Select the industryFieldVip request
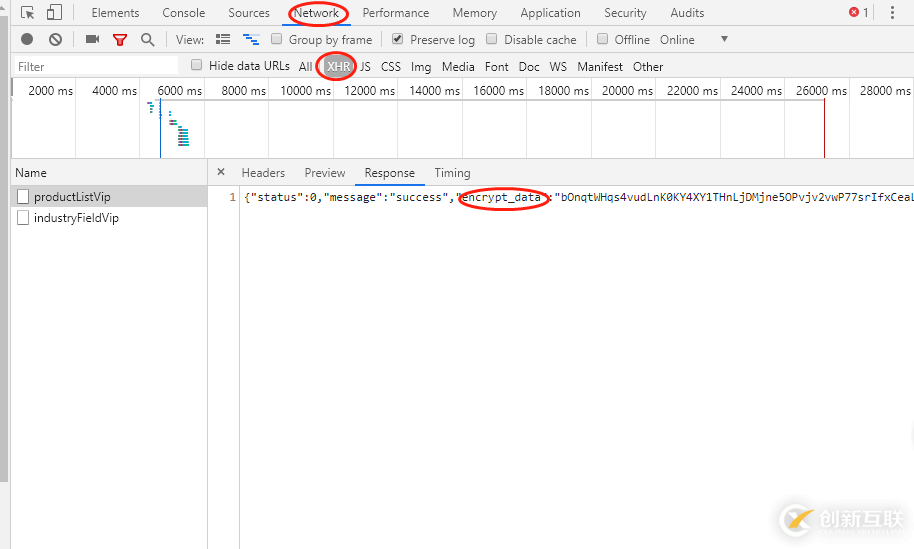914x549 pixels. coord(109,217)
